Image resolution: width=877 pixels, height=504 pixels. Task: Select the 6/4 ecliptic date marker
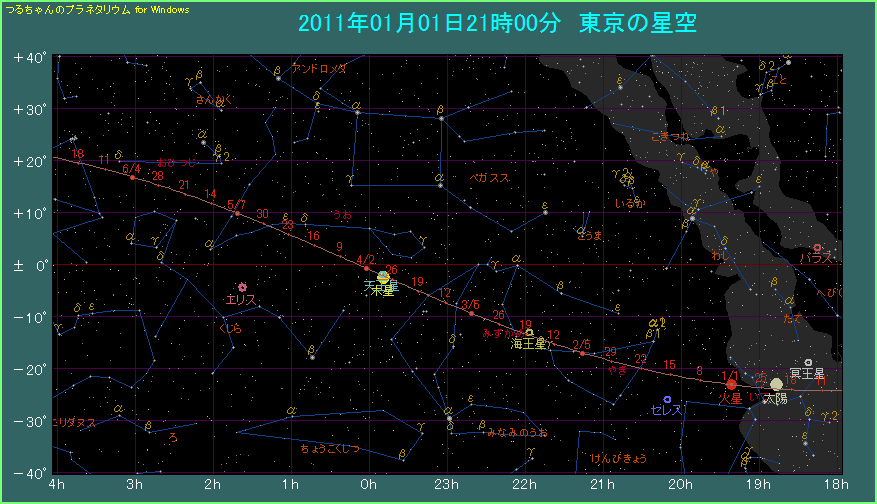(133, 178)
